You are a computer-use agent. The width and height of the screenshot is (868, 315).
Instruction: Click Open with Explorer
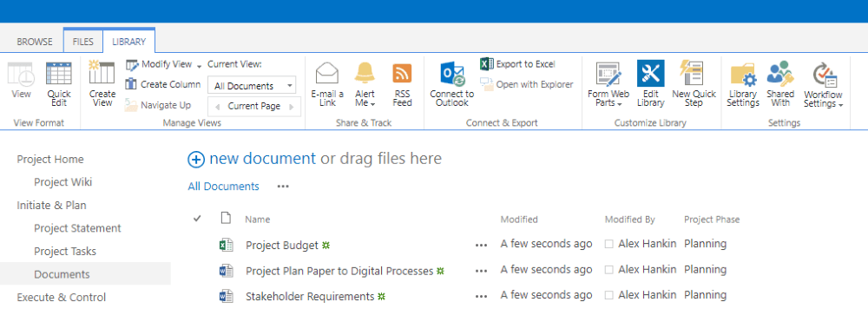click(527, 85)
